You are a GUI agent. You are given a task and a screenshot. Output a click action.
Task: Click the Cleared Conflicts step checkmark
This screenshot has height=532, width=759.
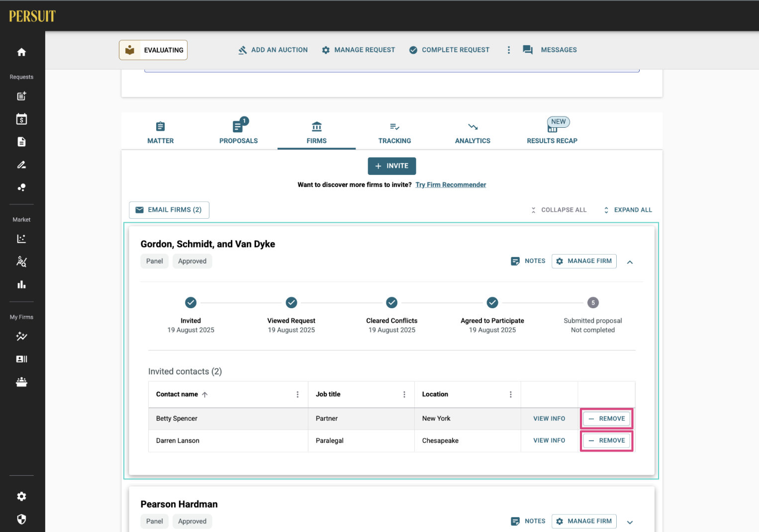point(392,302)
